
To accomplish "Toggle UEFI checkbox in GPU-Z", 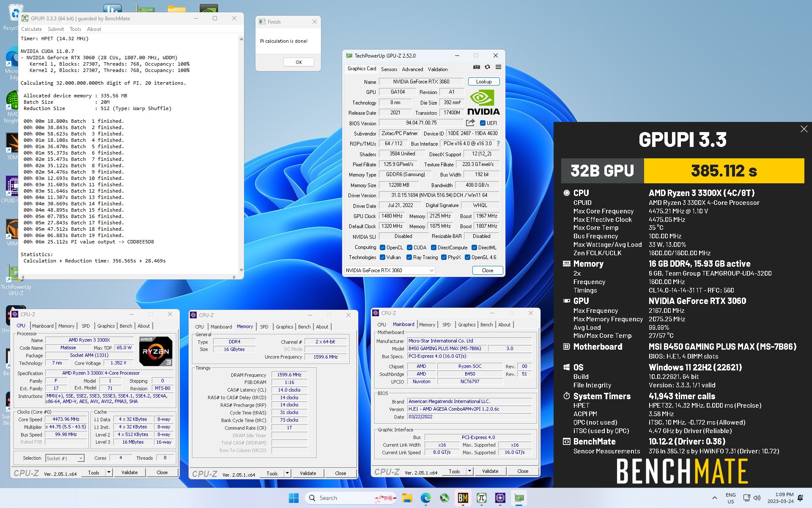I will (483, 123).
